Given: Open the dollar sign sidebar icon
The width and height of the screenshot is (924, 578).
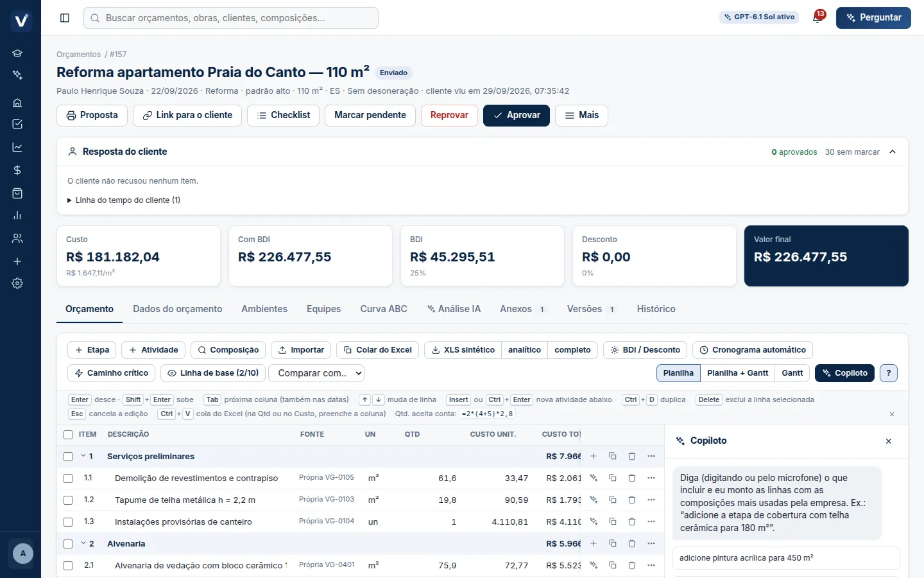Looking at the screenshot, I should pos(17,170).
